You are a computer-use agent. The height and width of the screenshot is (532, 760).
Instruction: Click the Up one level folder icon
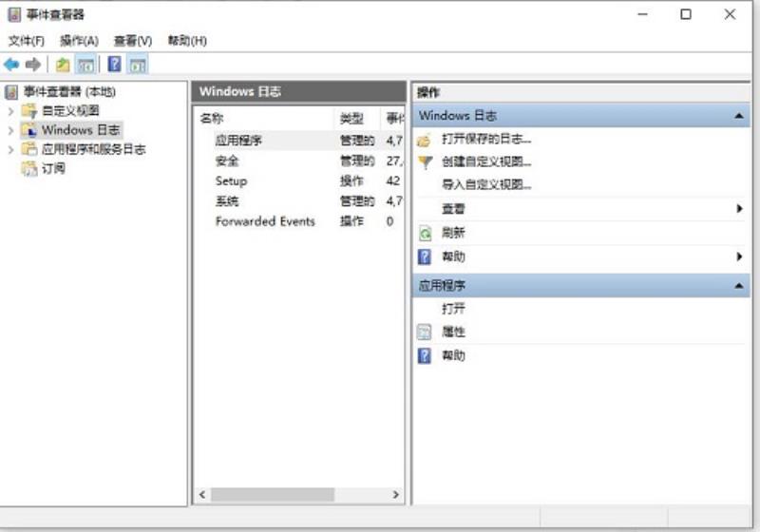63,65
